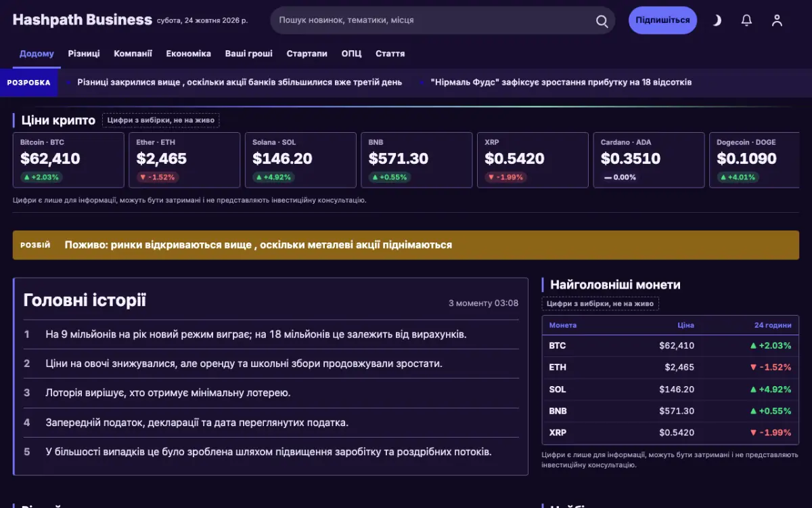This screenshot has width=812, height=508.
Task: Click the search magnifier icon
Action: point(602,21)
